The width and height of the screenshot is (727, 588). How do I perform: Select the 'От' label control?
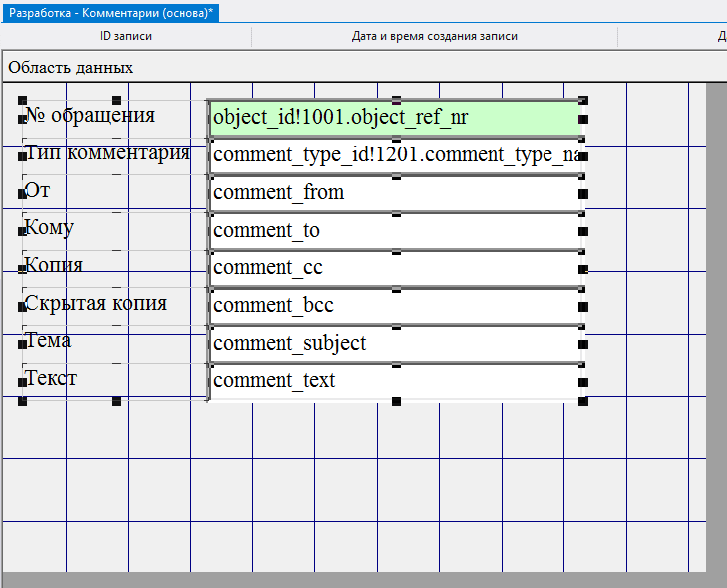click(37, 190)
